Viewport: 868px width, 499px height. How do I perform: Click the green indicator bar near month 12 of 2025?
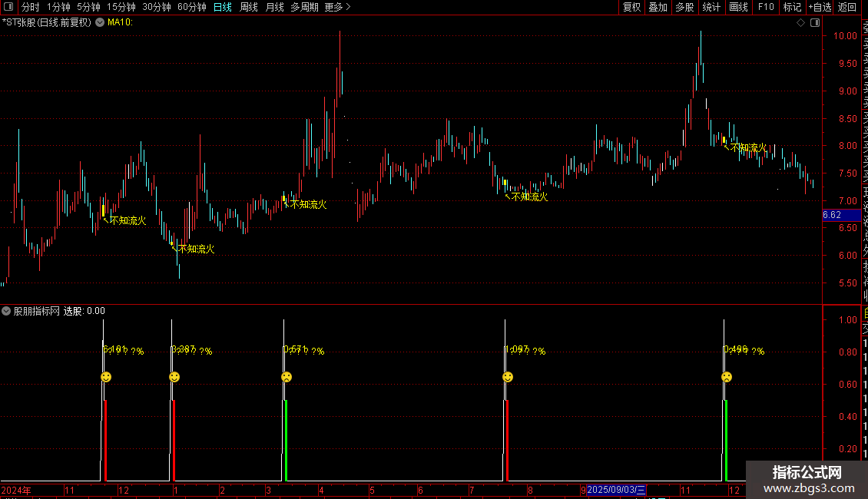tap(726, 441)
